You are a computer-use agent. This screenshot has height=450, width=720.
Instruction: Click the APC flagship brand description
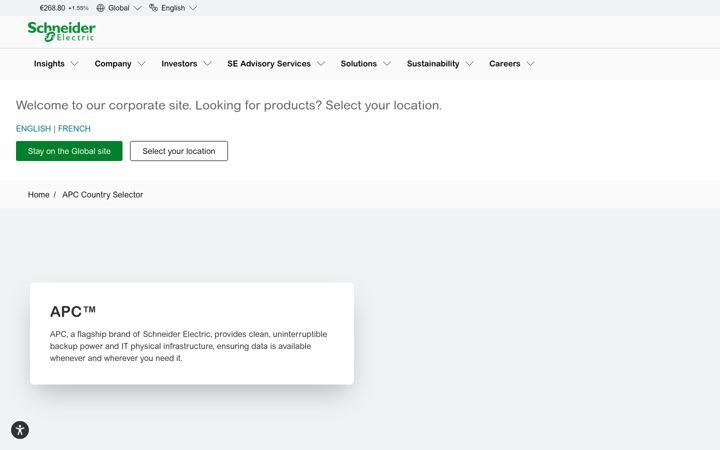188,346
